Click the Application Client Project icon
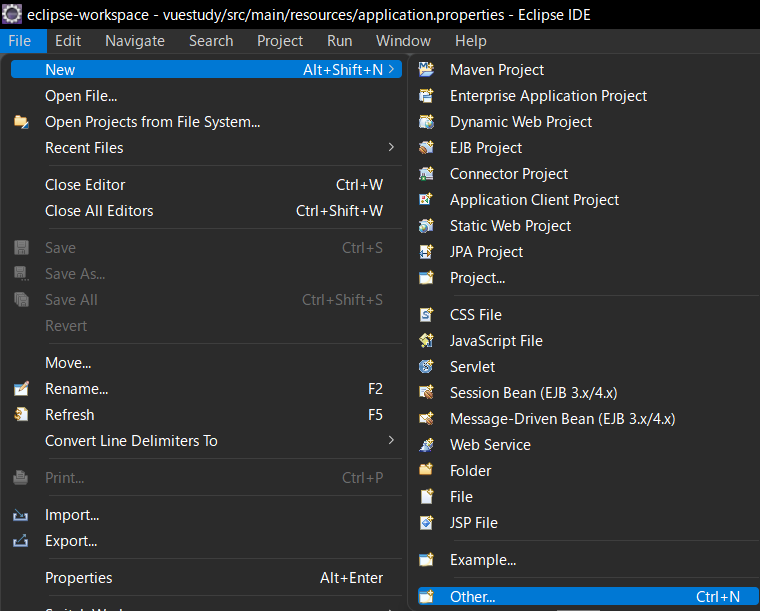The height and width of the screenshot is (611, 760). click(426, 200)
